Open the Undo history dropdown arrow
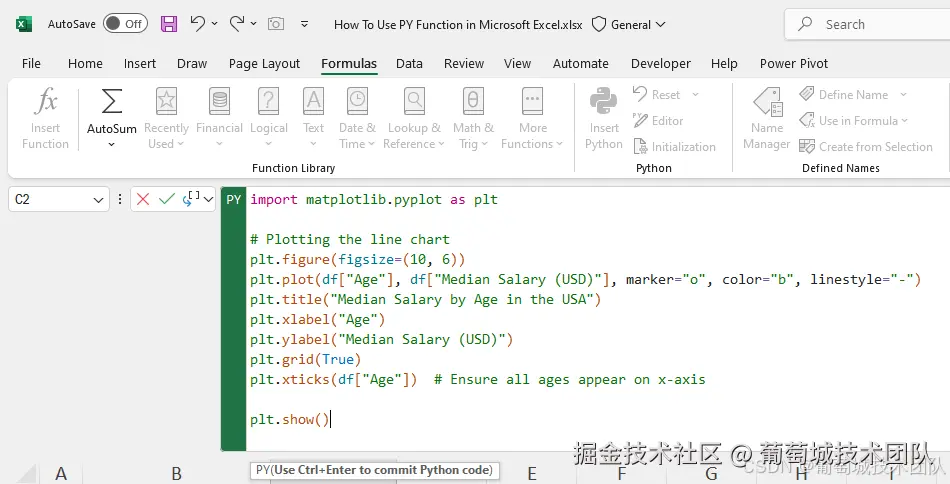The width and height of the screenshot is (950, 484). coord(214,24)
